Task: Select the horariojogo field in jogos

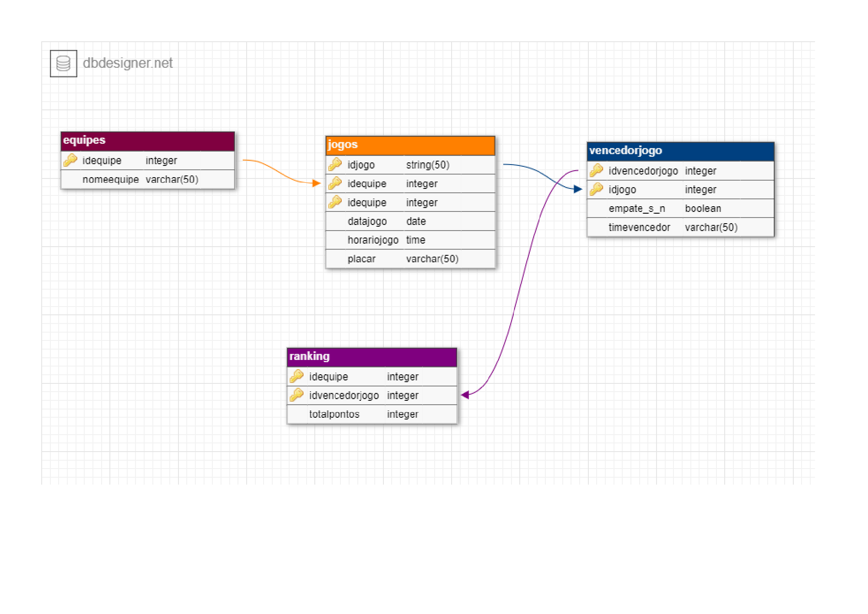Action: [410, 240]
